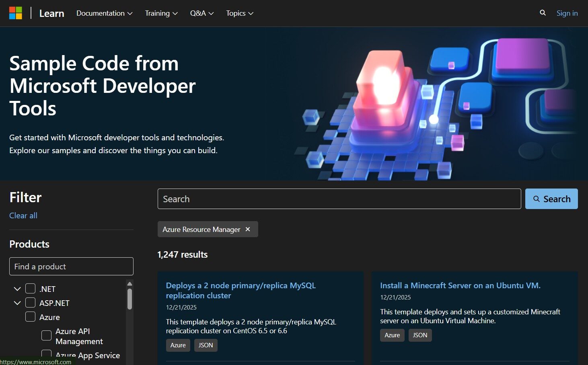Image resolution: width=588 pixels, height=365 pixels.
Task: Expand the .NET product tree chevron
Action: point(17,289)
